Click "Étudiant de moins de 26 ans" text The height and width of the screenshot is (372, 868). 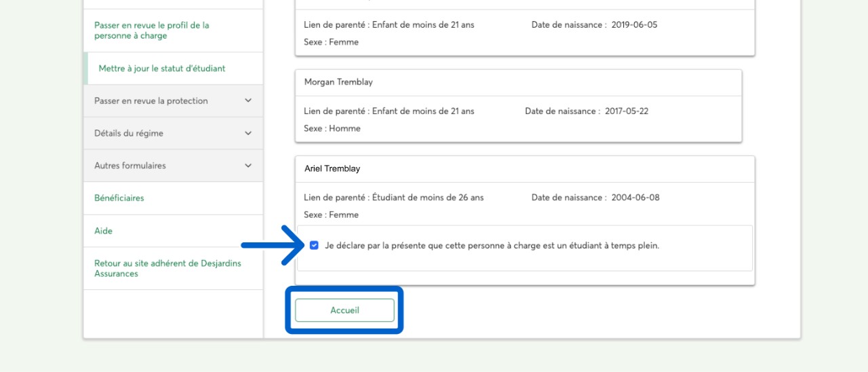[x=427, y=198]
